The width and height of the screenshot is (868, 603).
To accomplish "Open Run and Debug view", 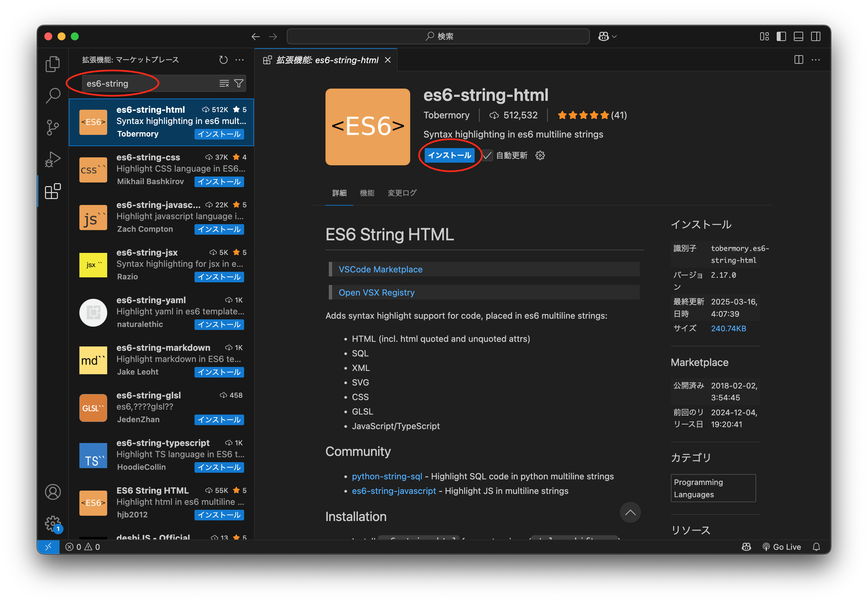I will pos(53,159).
